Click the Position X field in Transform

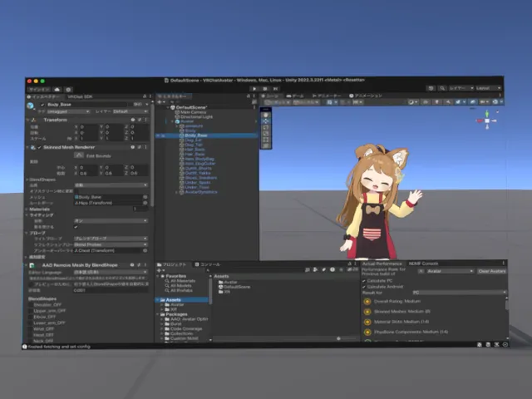pos(88,127)
